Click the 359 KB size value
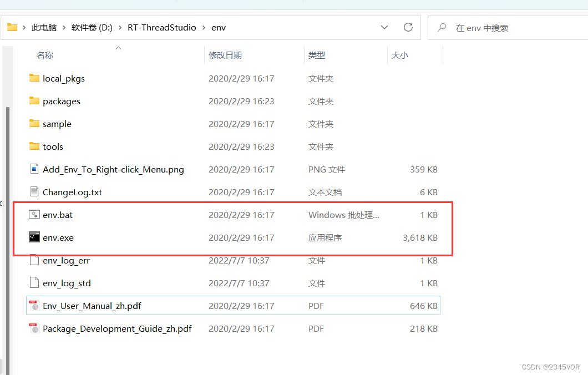Viewport: 588px width, 375px height. [x=424, y=170]
